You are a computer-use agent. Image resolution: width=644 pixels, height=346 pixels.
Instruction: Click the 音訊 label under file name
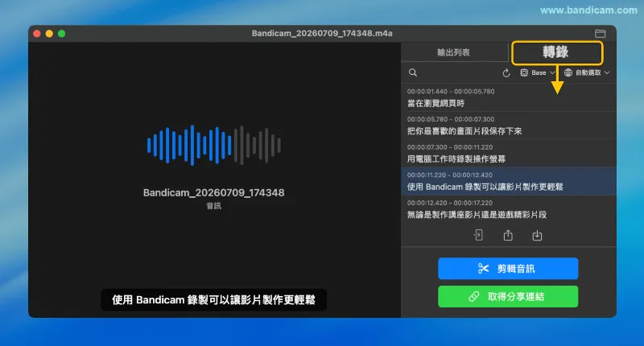(x=213, y=206)
